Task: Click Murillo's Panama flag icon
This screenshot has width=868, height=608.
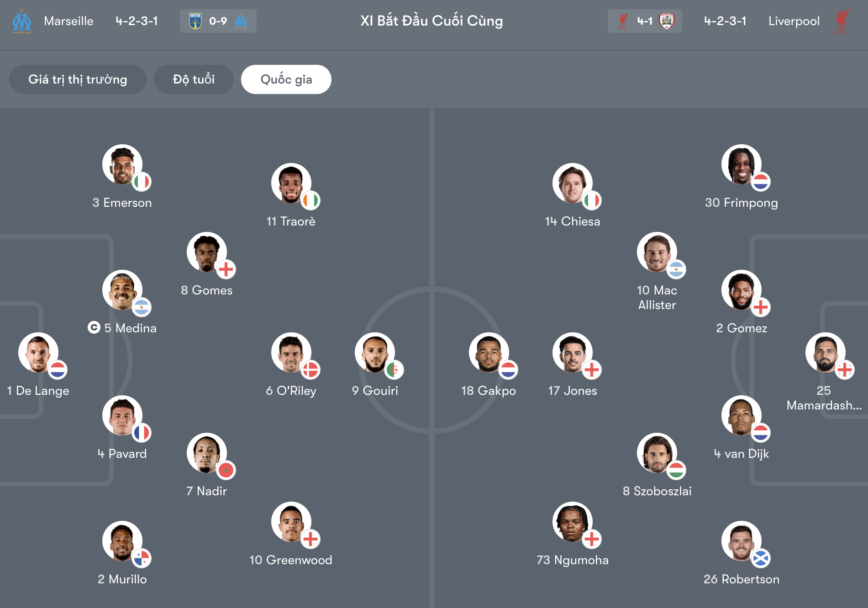Action: pyautogui.click(x=142, y=558)
